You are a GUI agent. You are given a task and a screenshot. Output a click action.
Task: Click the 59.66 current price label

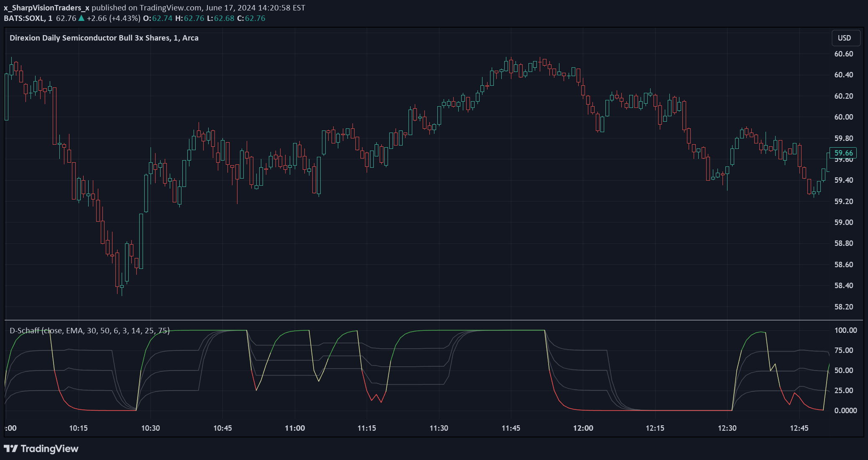coord(843,153)
